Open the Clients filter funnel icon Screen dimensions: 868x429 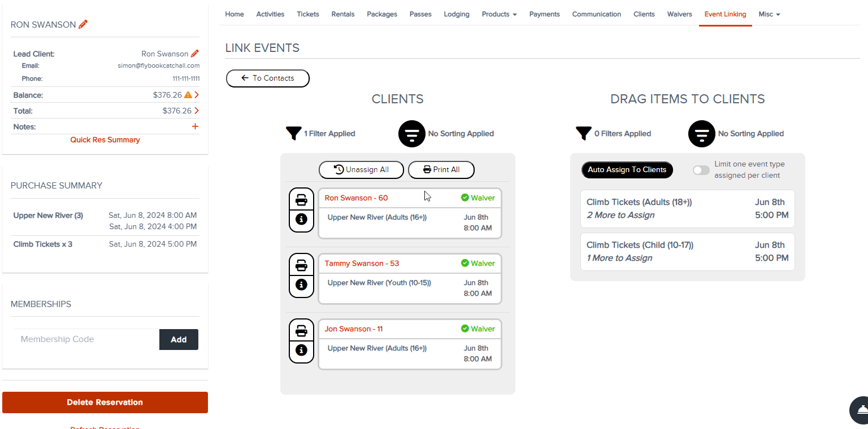pyautogui.click(x=293, y=134)
